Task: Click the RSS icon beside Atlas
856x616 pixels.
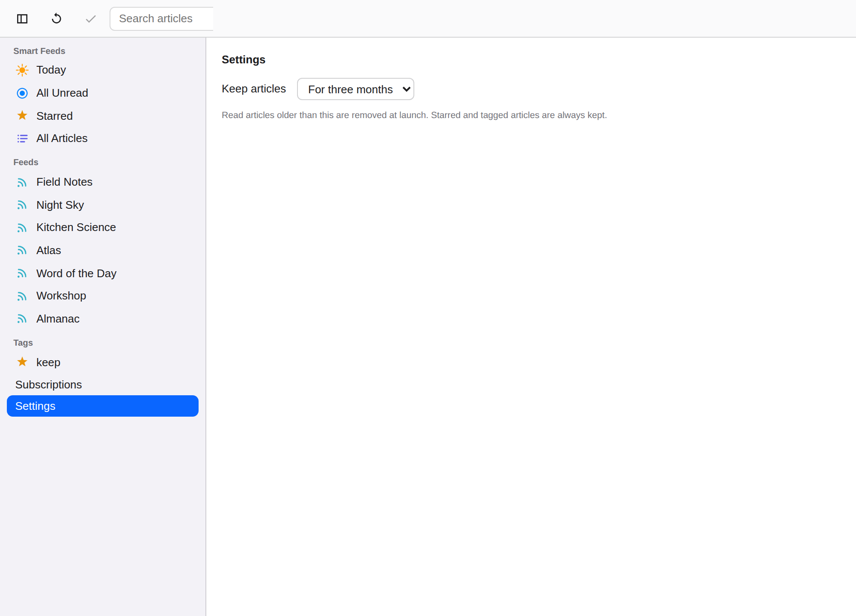Action: click(22, 251)
